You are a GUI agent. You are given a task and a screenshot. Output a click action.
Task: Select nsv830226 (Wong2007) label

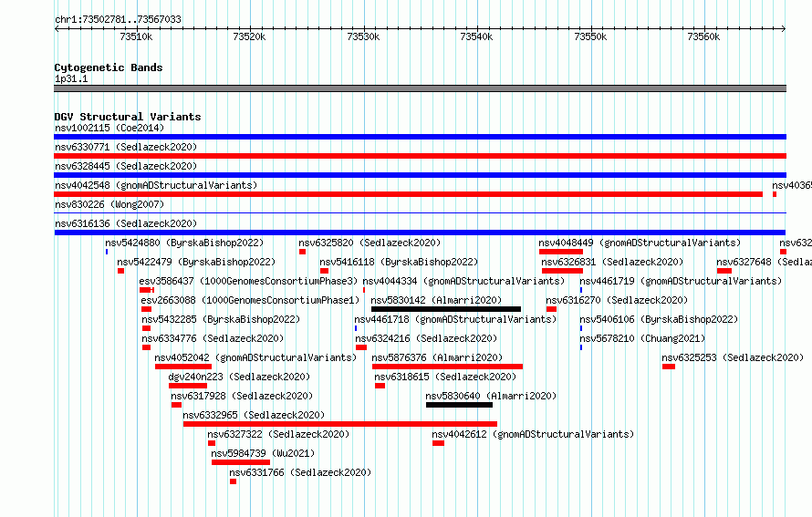(109, 204)
